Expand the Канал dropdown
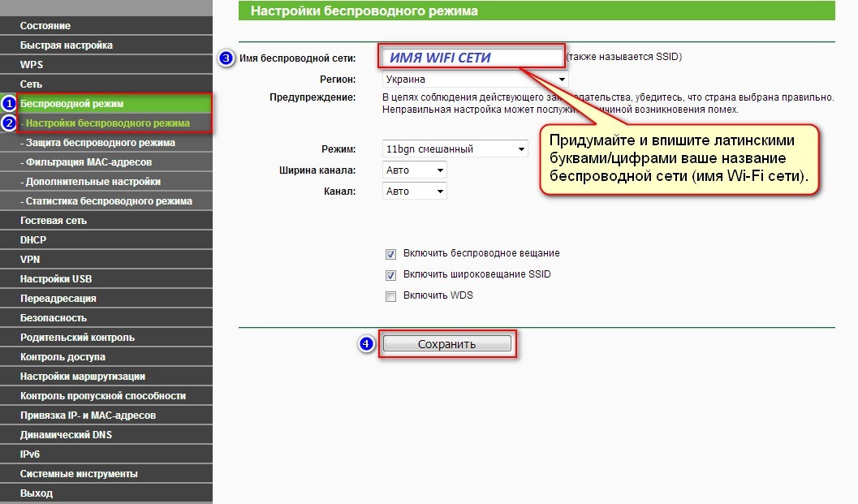Image resolution: width=858 pixels, height=504 pixels. 414,191
